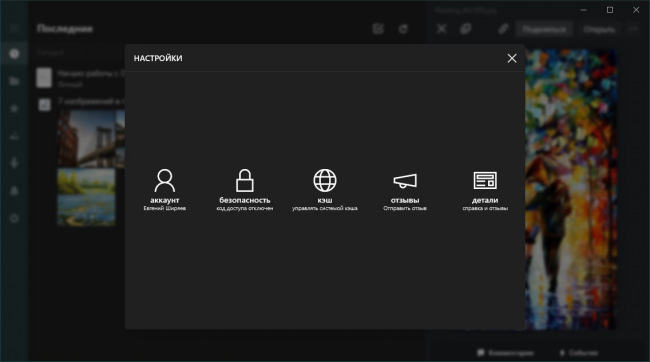Maximize the application window
Image resolution: width=650 pixels, height=362 pixels.
tap(610, 10)
